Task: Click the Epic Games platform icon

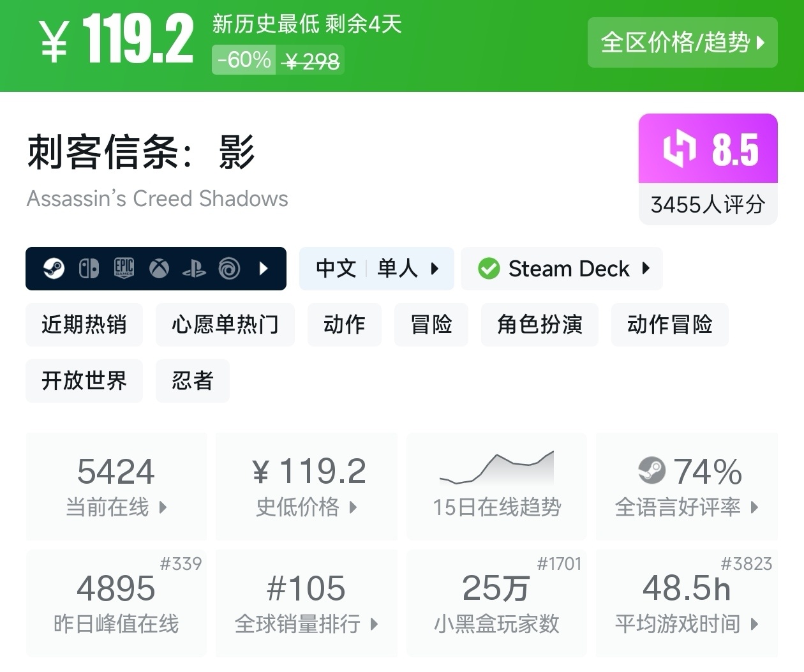Action: (124, 269)
